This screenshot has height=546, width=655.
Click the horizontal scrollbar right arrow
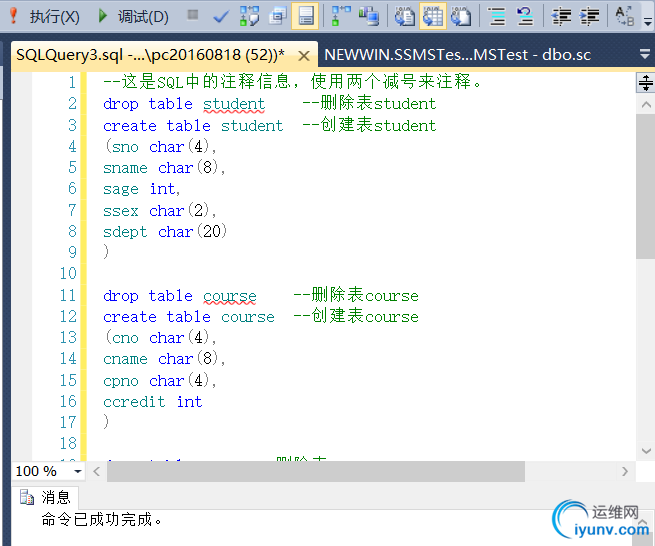[625, 472]
